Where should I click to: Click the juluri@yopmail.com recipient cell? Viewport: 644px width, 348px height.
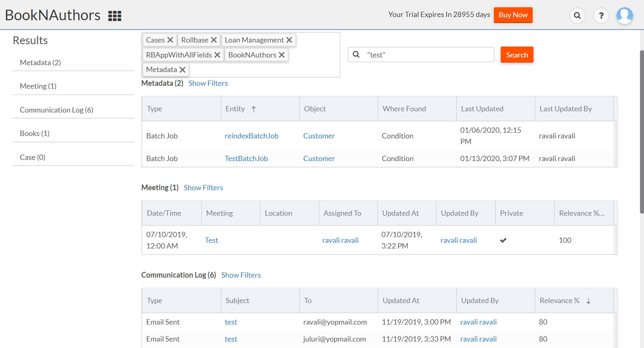tap(334, 339)
